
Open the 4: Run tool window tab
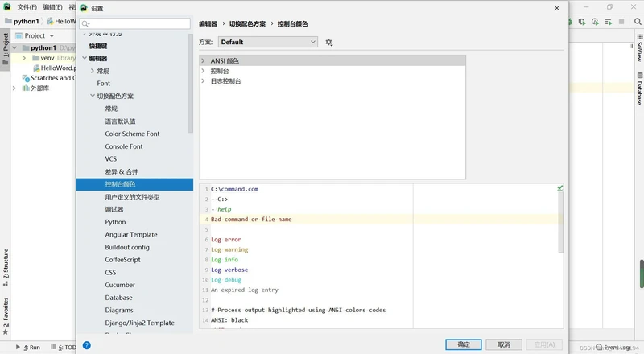28,347
